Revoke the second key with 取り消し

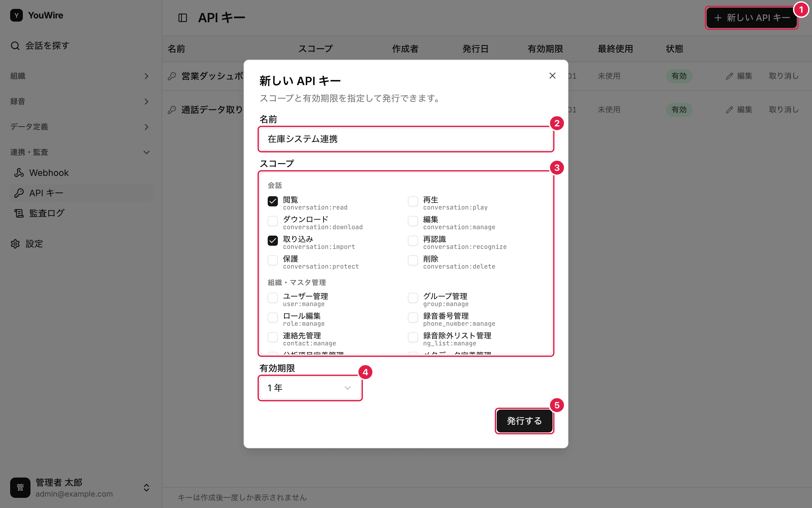tap(784, 110)
